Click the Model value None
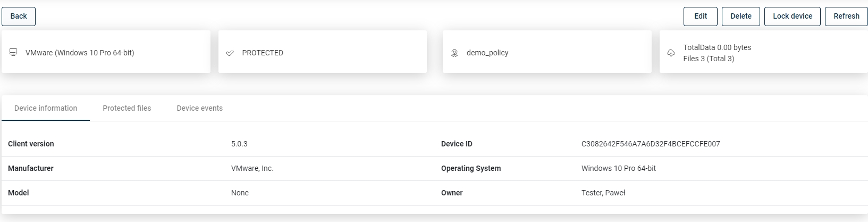The image size is (868, 222). point(240,193)
